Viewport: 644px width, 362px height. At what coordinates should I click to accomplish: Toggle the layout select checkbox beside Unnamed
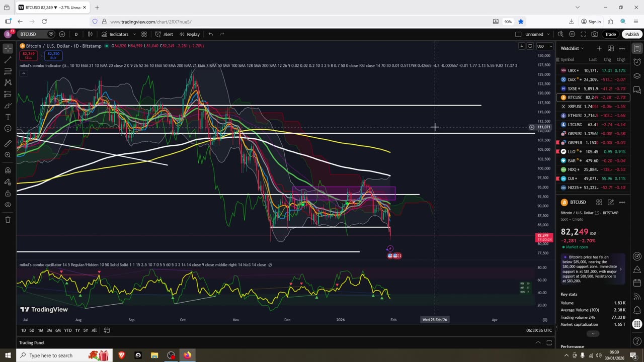[x=518, y=34]
